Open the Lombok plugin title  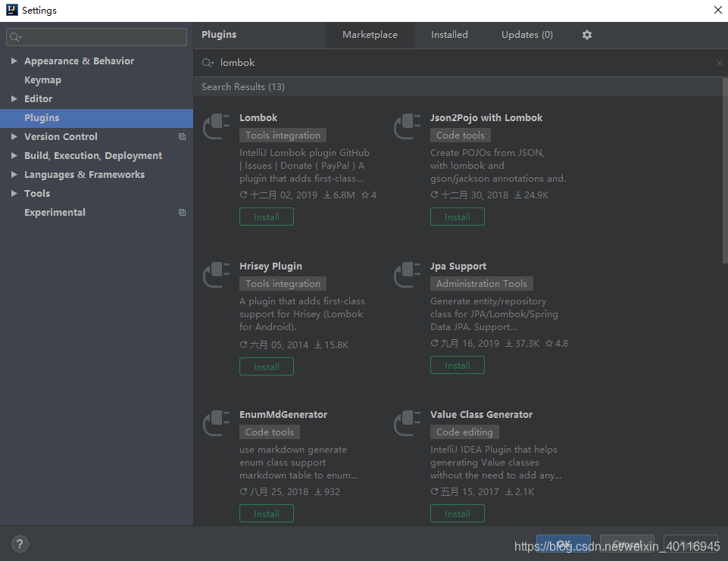(x=258, y=118)
